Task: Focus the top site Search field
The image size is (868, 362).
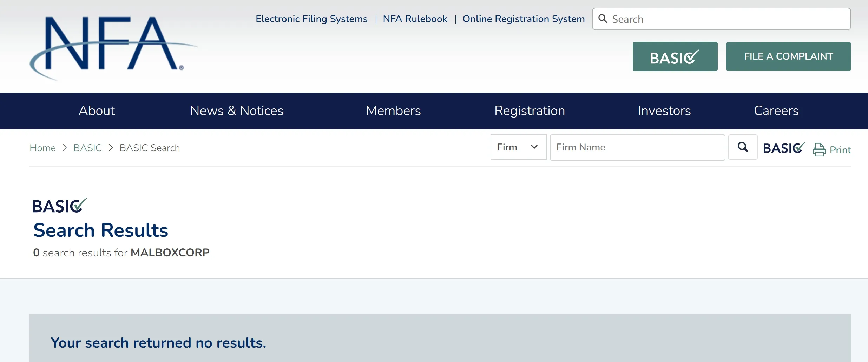Action: point(721,19)
